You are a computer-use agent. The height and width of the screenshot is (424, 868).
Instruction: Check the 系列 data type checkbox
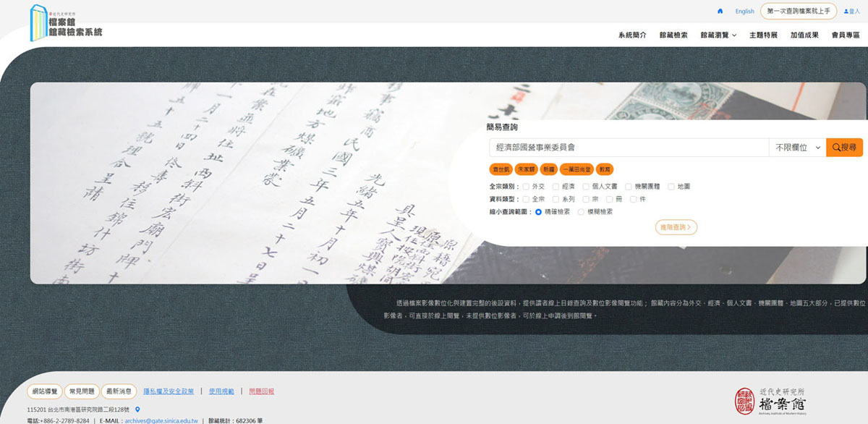pos(556,199)
